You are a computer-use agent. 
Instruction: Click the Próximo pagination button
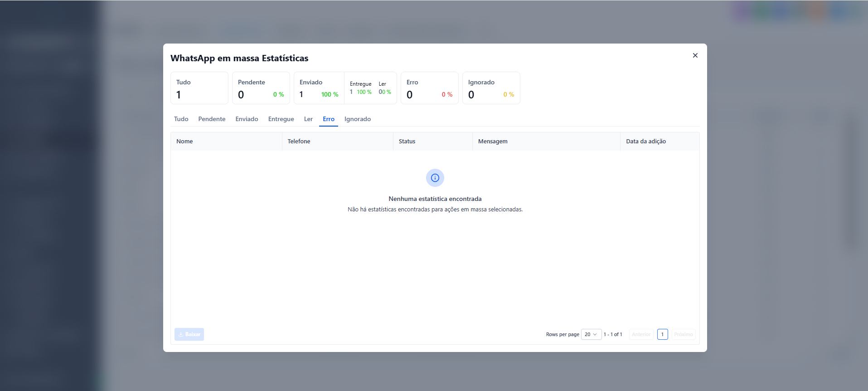point(683,334)
